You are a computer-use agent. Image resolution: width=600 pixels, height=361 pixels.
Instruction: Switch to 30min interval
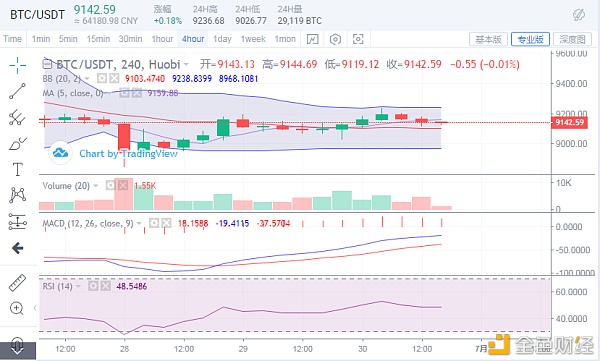[130, 39]
